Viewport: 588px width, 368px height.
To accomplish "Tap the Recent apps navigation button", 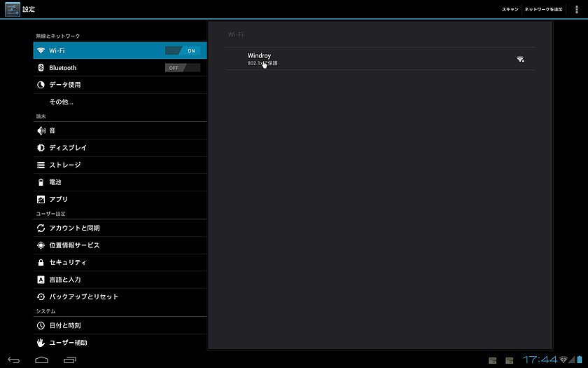I will 70,360.
